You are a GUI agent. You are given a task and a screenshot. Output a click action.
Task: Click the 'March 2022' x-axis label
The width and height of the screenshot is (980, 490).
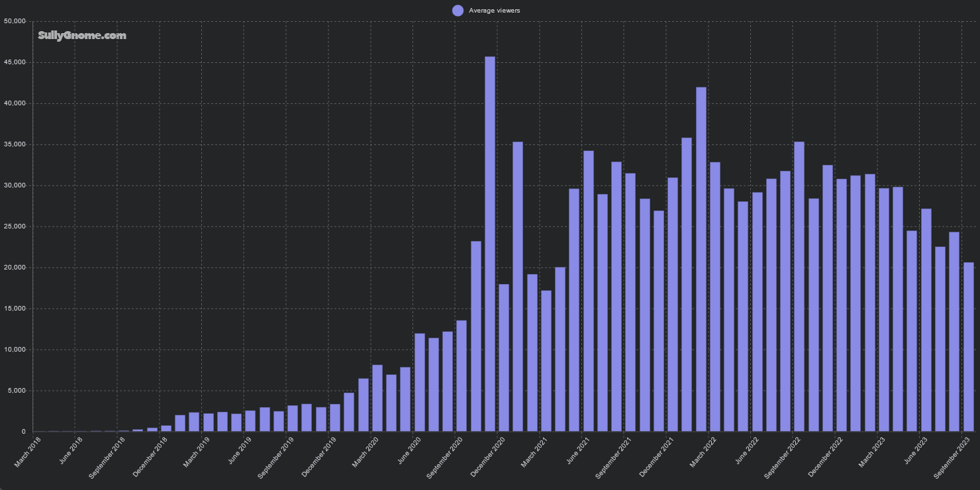(705, 452)
